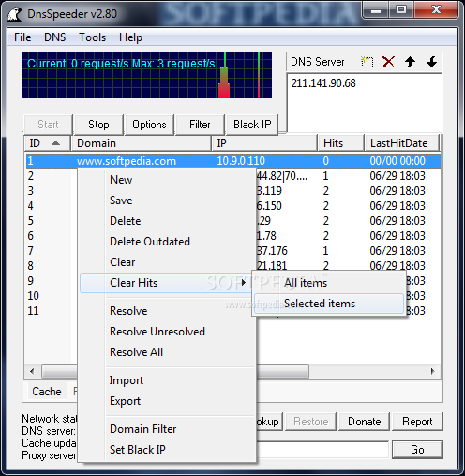Choose Clear in the context menu
Image resolution: width=465 pixels, height=476 pixels.
click(122, 262)
